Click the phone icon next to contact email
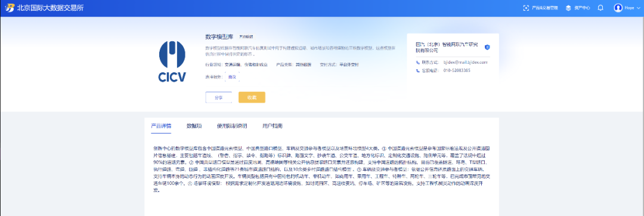The width and height of the screenshot is (644, 216). pyautogui.click(x=418, y=63)
